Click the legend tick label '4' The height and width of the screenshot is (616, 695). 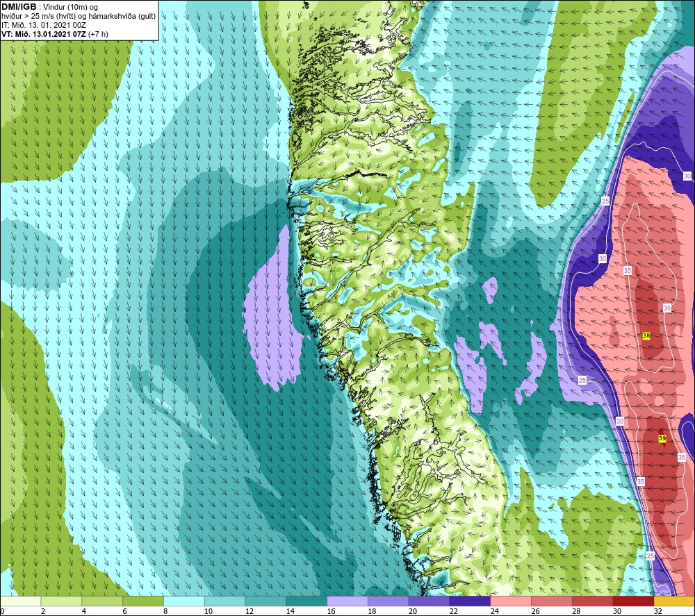[x=84, y=611]
